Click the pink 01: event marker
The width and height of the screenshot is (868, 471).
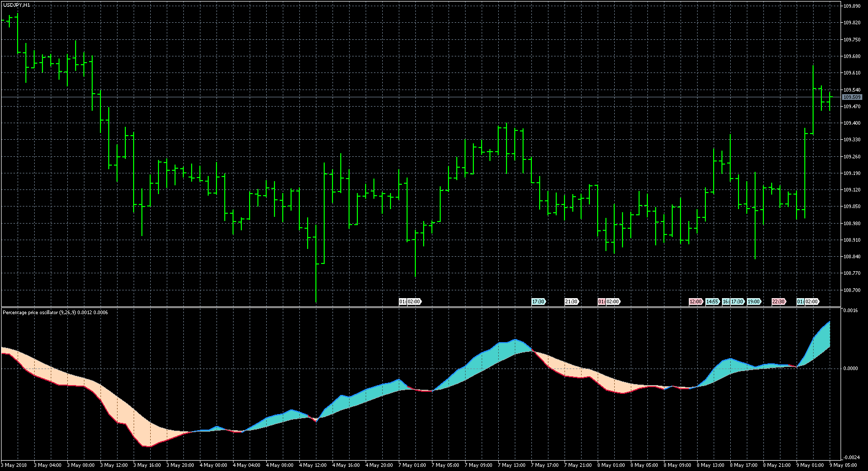[x=601, y=302]
